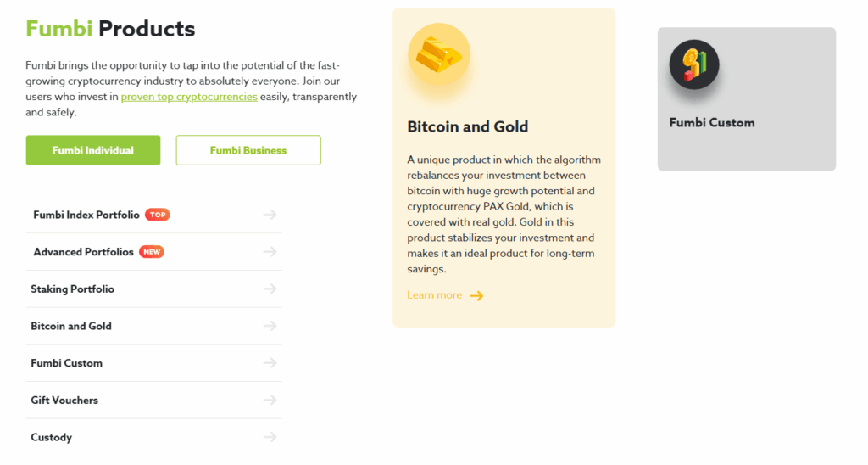Switch to the Fumbi Business tab
This screenshot has height=465, width=868.
point(248,150)
